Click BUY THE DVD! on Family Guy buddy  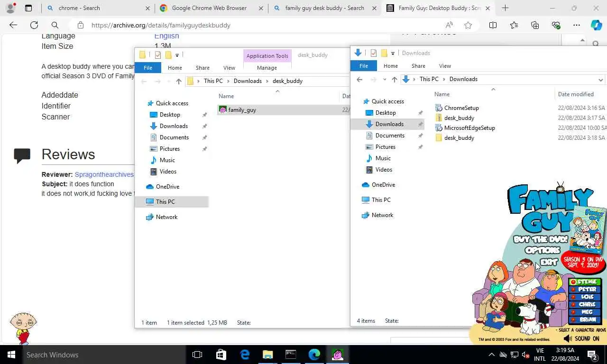point(540,239)
